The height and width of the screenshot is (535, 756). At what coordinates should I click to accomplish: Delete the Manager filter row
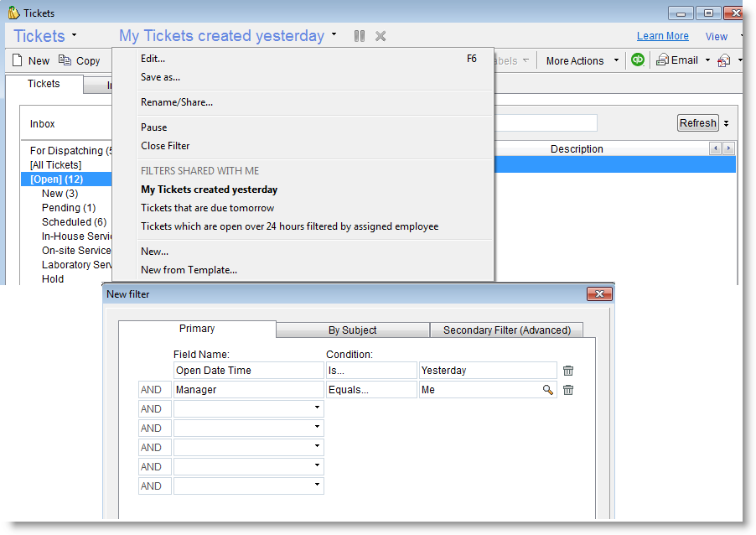pos(568,390)
